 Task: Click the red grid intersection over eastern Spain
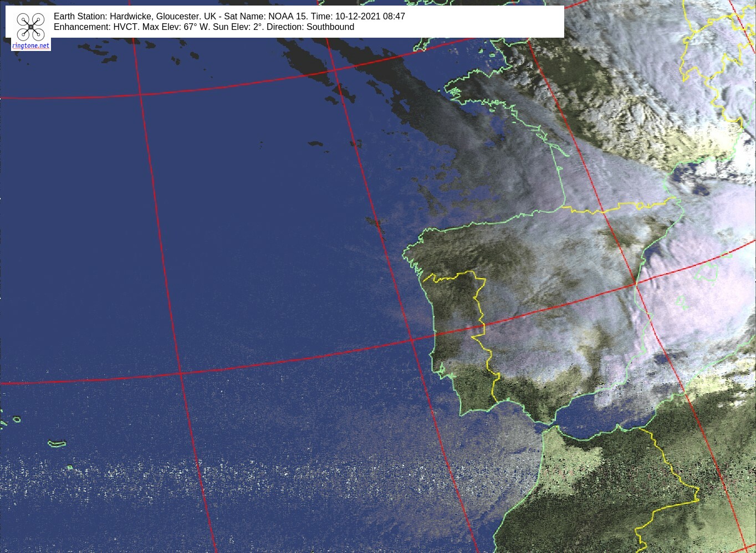(x=635, y=284)
